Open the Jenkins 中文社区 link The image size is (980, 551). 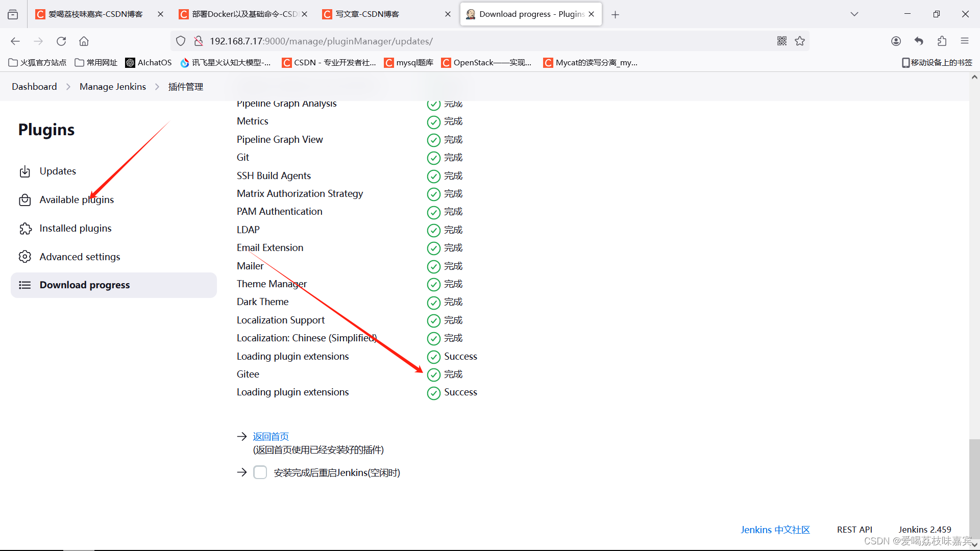point(775,530)
